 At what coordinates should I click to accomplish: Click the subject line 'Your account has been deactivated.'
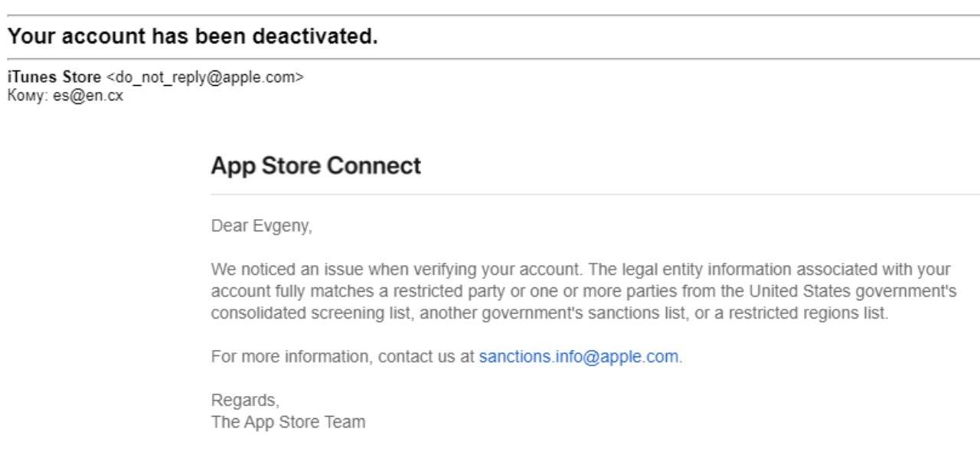(192, 36)
